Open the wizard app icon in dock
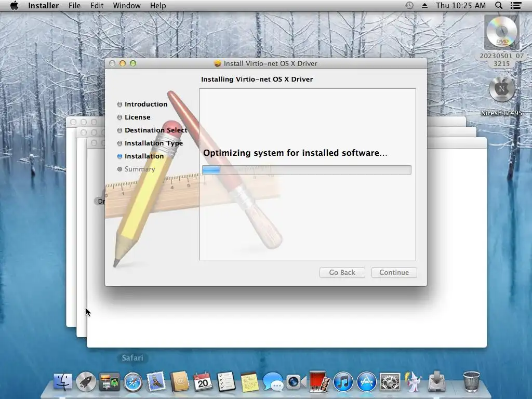 click(x=413, y=382)
